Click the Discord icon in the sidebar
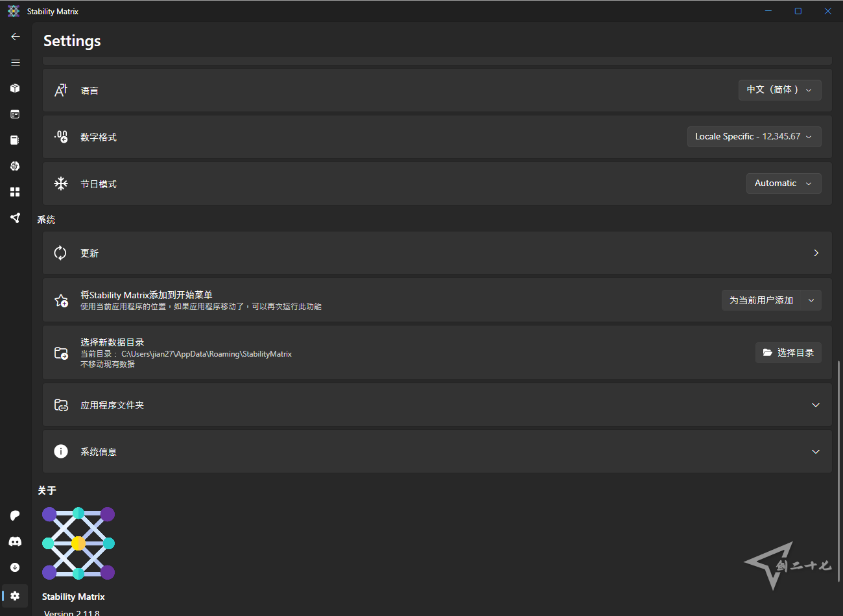Image resolution: width=843 pixels, height=616 pixels. point(15,541)
